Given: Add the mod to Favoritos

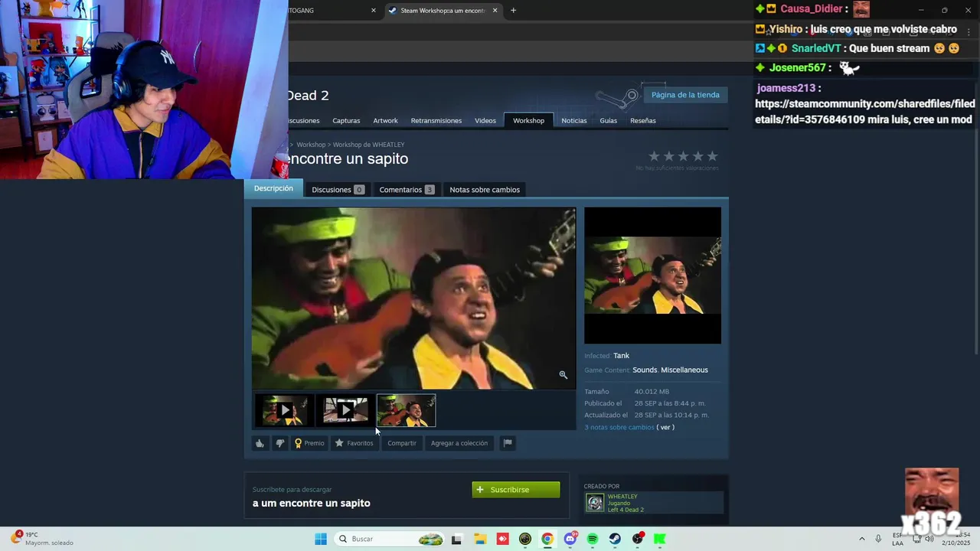Looking at the screenshot, I should pyautogui.click(x=354, y=443).
